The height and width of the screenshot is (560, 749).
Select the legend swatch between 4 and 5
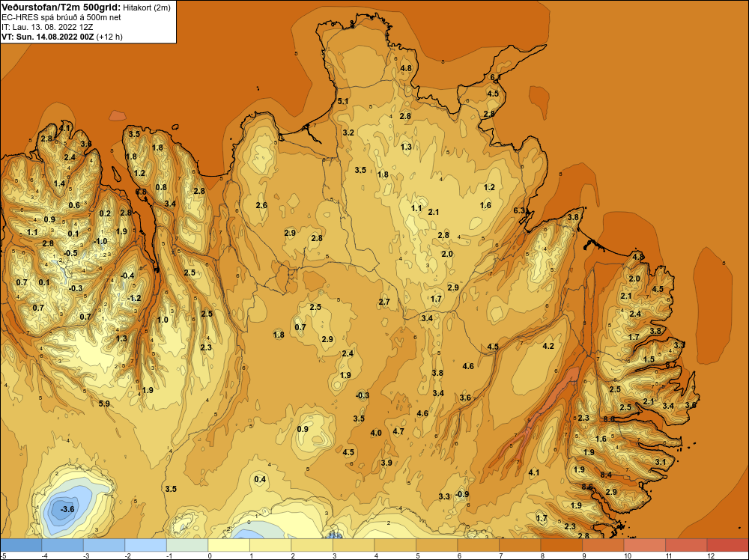(x=395, y=545)
